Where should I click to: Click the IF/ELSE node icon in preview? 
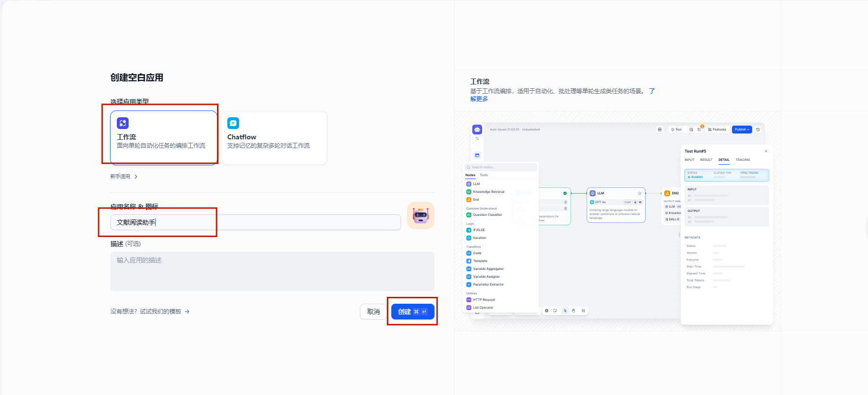[x=469, y=230]
